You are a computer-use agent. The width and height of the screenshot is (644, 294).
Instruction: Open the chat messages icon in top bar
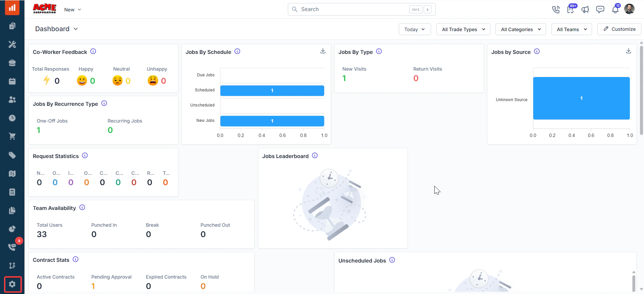[x=600, y=9]
